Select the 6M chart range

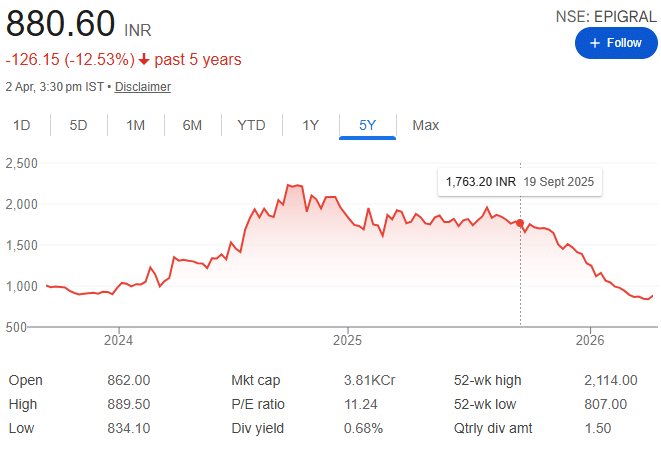coord(192,125)
